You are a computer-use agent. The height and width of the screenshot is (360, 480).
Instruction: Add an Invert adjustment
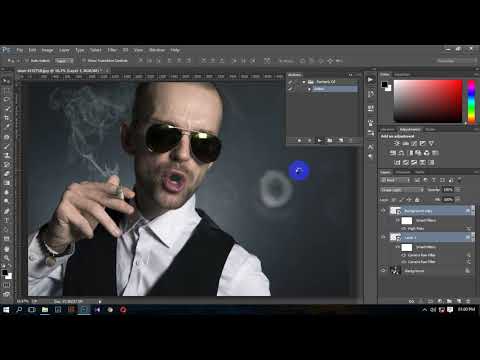point(397,163)
